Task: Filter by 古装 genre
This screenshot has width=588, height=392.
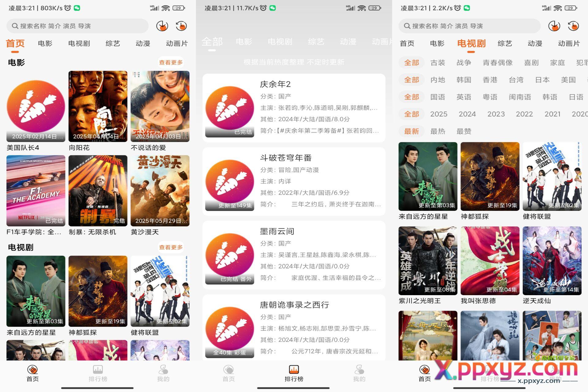Action: [x=438, y=63]
